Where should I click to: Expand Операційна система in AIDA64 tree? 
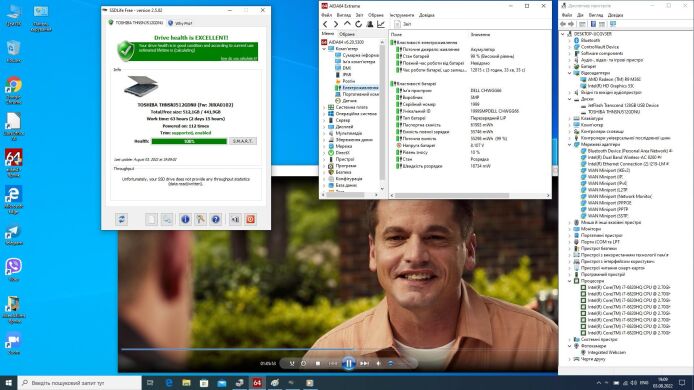[x=324, y=114]
